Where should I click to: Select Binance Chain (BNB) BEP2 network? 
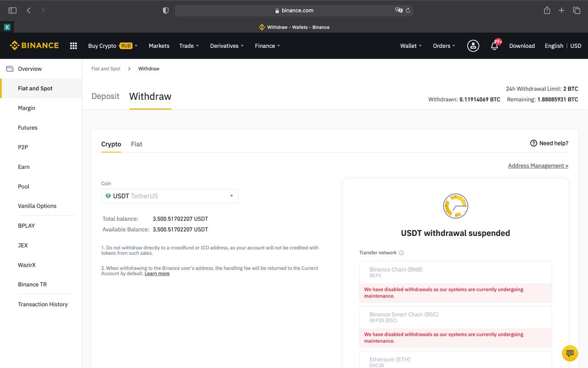pyautogui.click(x=455, y=273)
